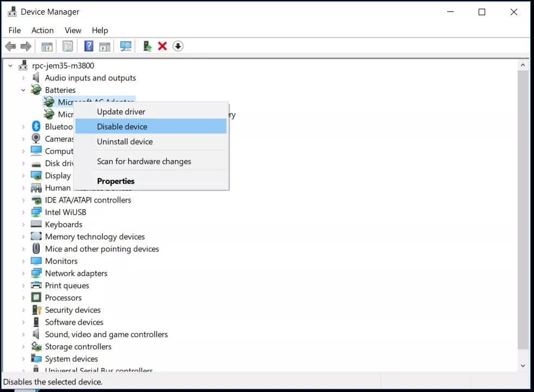This screenshot has width=534, height=392.
Task: Select the rpc-jem35-m3800 root computer node
Action: click(x=63, y=66)
